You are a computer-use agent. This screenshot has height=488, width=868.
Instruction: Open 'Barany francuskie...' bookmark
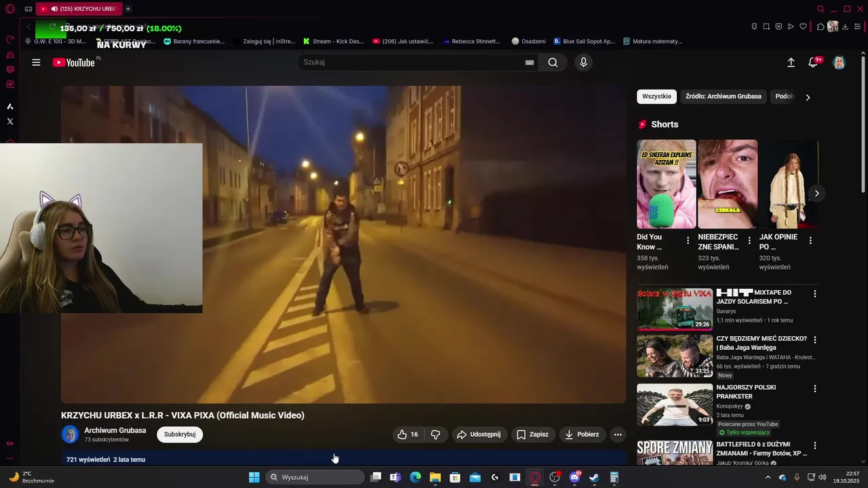pyautogui.click(x=194, y=41)
